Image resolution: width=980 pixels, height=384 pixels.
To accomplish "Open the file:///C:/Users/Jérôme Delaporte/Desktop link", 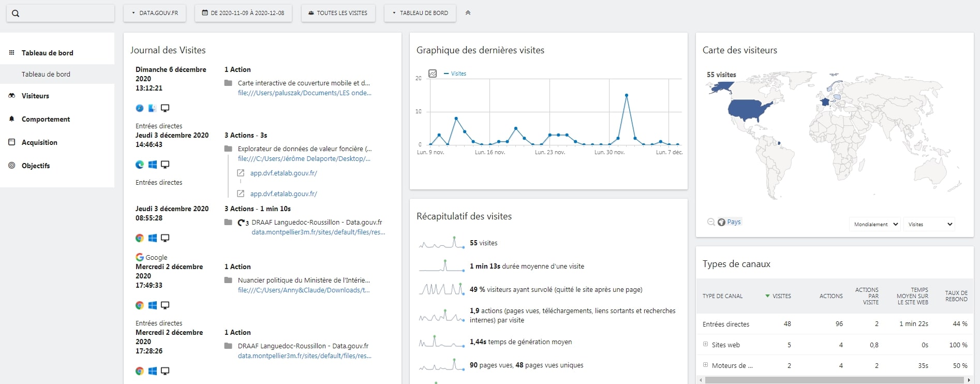I will point(304,159).
